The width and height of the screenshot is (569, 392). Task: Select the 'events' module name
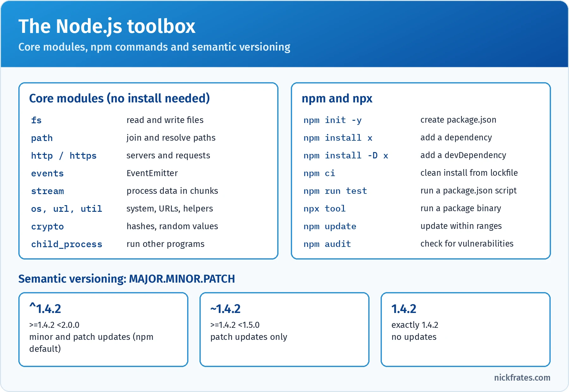click(x=47, y=173)
